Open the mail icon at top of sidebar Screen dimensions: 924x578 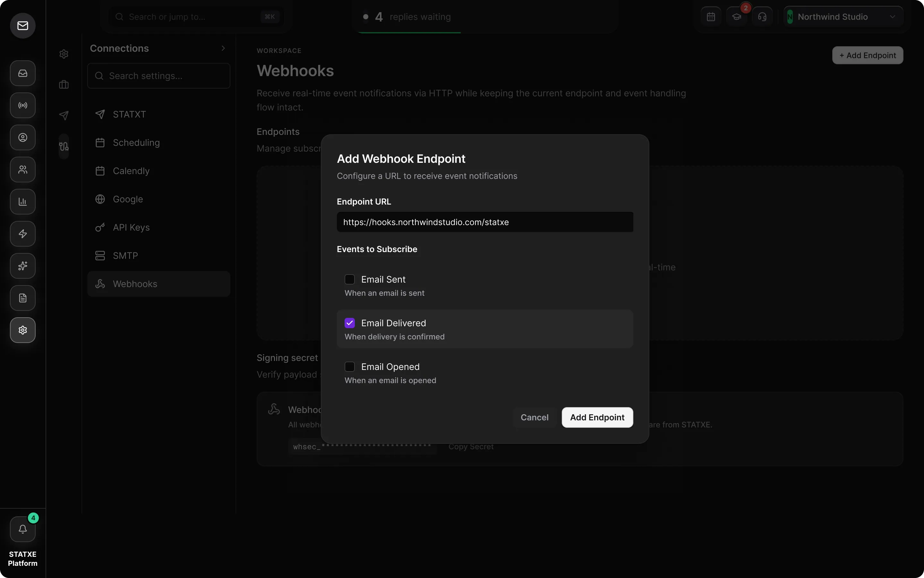(x=22, y=26)
